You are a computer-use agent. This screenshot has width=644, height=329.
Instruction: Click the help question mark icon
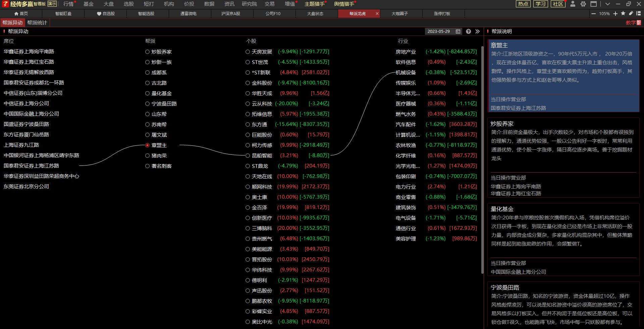coord(469,31)
